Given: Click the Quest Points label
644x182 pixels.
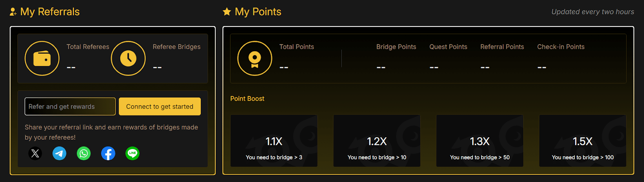Looking at the screenshot, I should pos(448,47).
